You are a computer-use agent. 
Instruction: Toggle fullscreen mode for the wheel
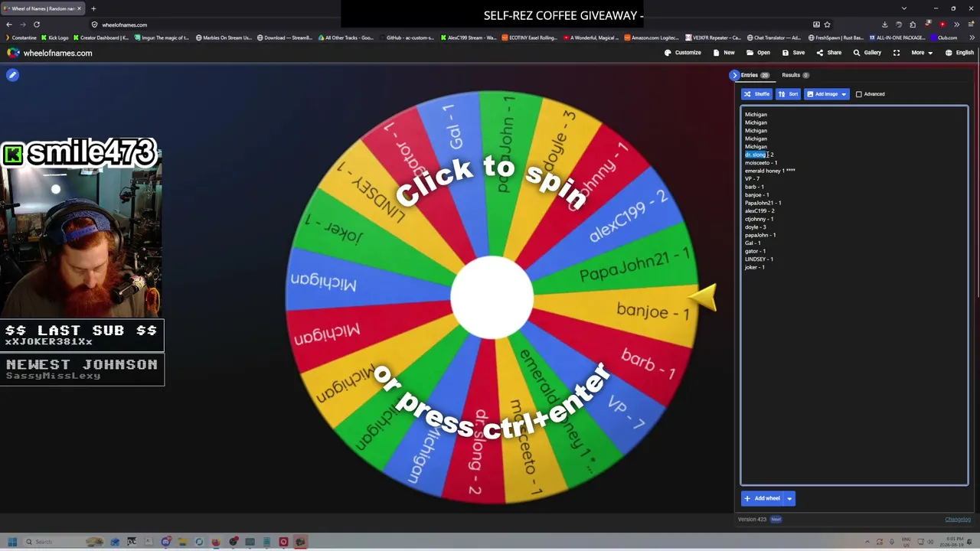pos(897,53)
